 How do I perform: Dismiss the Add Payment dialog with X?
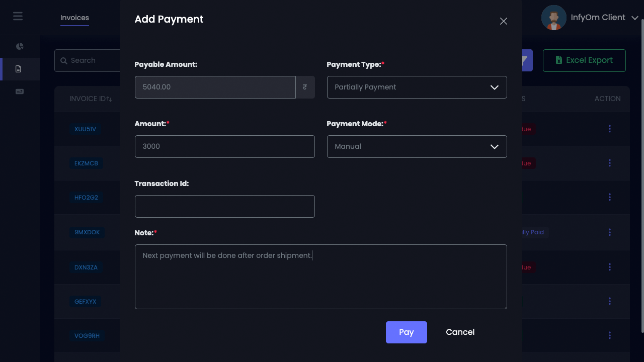503,21
